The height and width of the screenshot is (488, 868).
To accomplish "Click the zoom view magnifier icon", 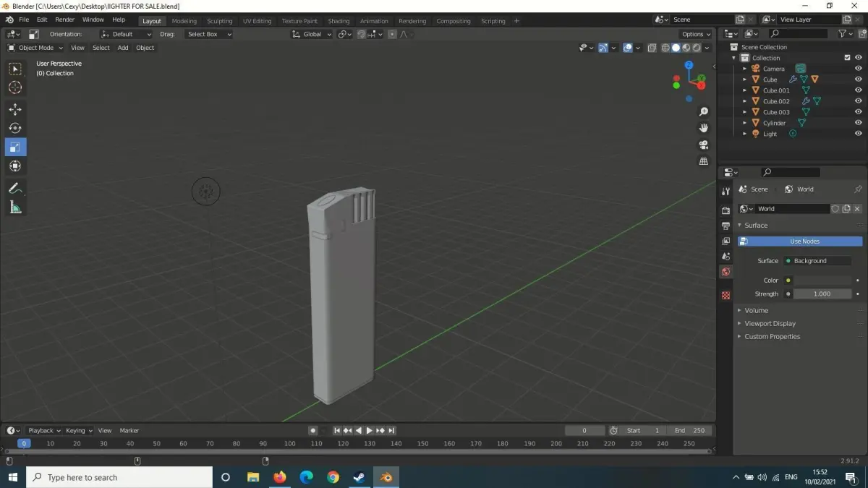I will pyautogui.click(x=704, y=112).
